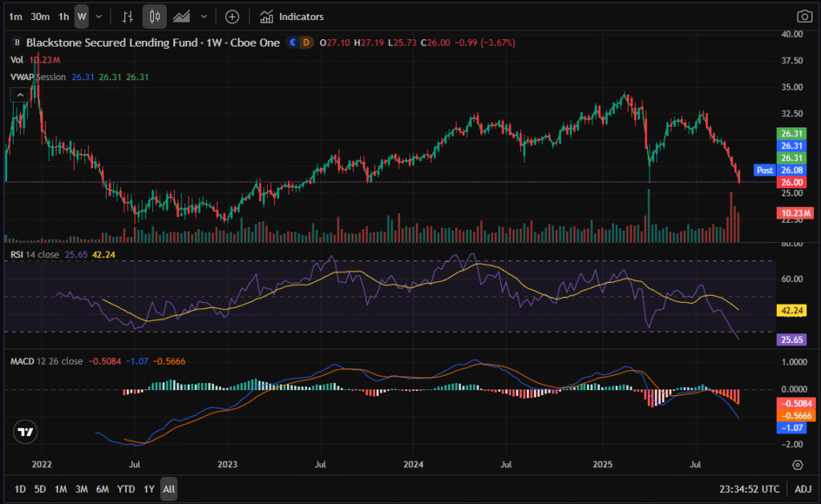This screenshot has height=504, width=821.
Task: Toggle the ADJ adjusted data button
Action: [x=803, y=488]
